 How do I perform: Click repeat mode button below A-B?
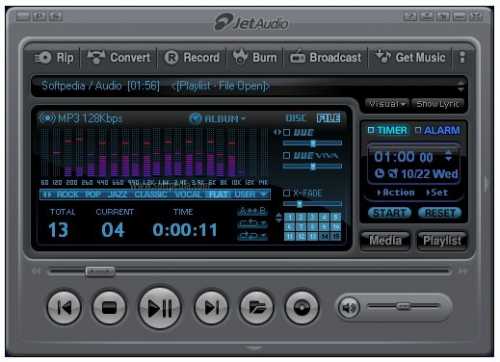pyautogui.click(x=252, y=223)
